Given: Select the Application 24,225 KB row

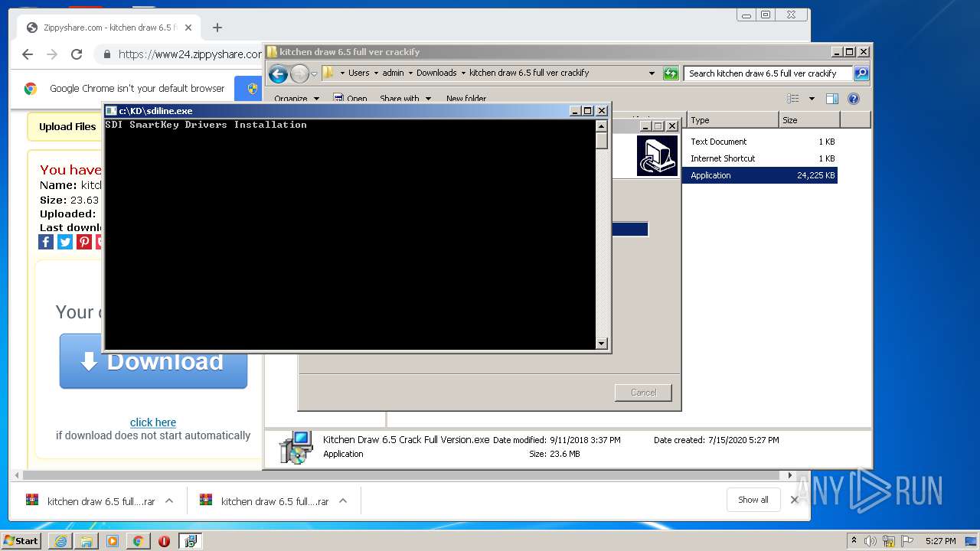Looking at the screenshot, I should [761, 175].
